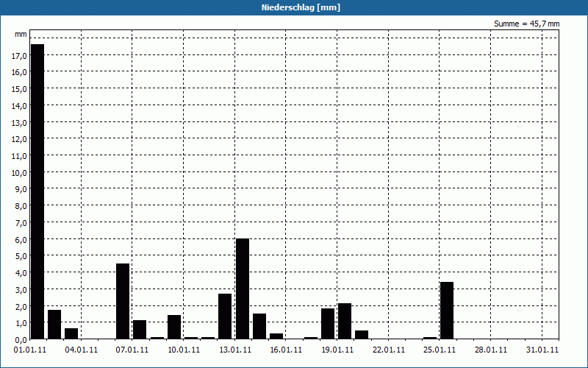The image size is (588, 368).
Task: Click the tallest bar above 17 mm
Action: 37,191
